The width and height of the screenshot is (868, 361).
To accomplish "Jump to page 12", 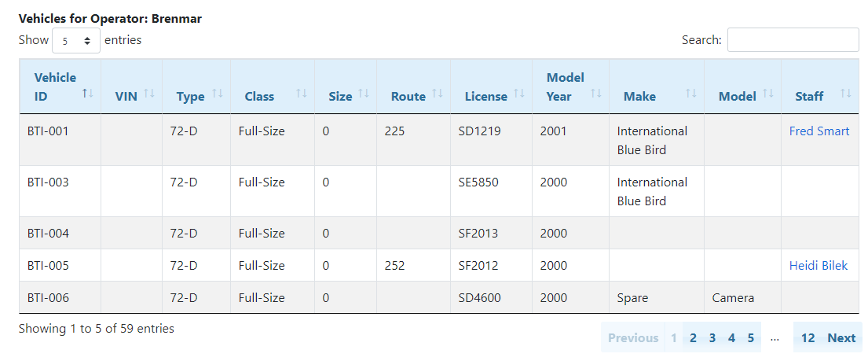I will tap(808, 338).
